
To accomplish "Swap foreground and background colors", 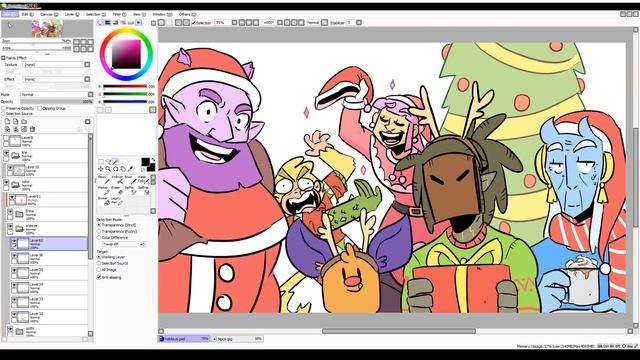I will coord(153,160).
